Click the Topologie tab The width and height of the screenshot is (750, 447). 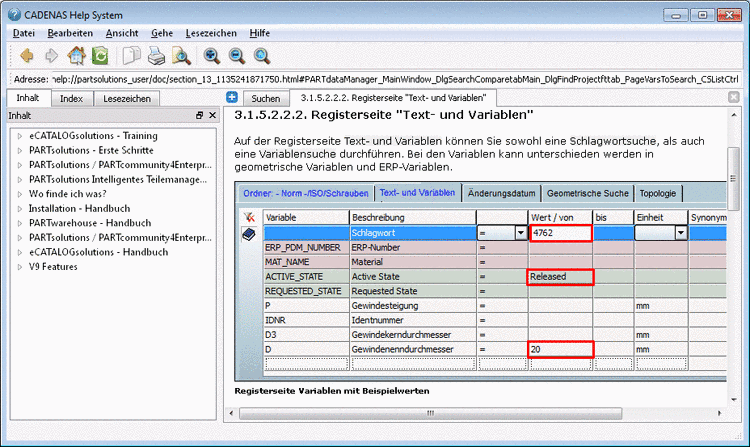click(658, 193)
